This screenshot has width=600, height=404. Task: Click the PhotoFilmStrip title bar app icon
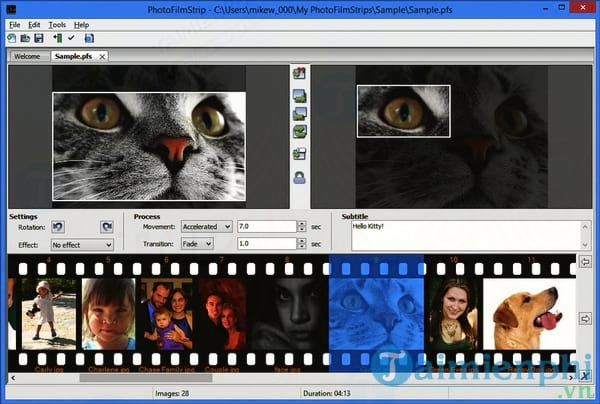pyautogui.click(x=11, y=10)
